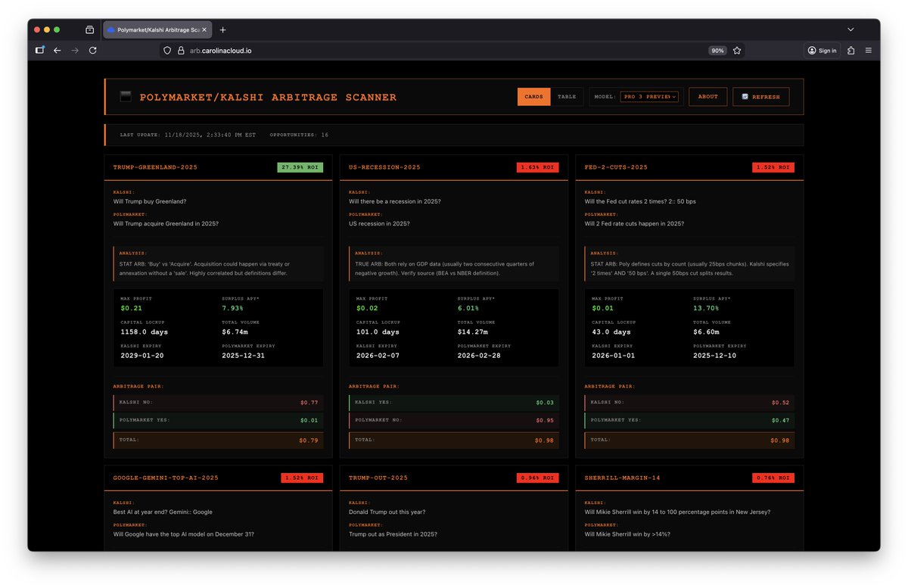Click the refresh icon inside Refresh button
Viewport: 908px width, 588px height.
(x=745, y=97)
